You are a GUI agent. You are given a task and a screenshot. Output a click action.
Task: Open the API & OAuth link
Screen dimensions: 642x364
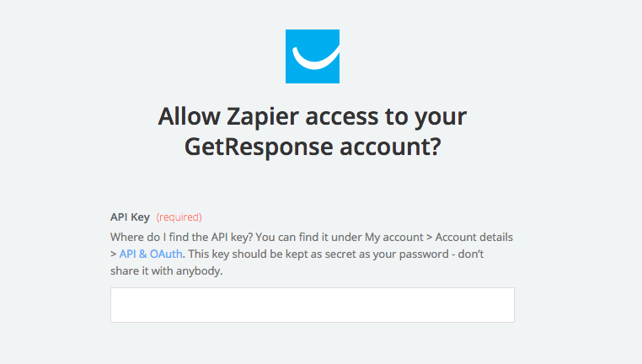(x=151, y=254)
